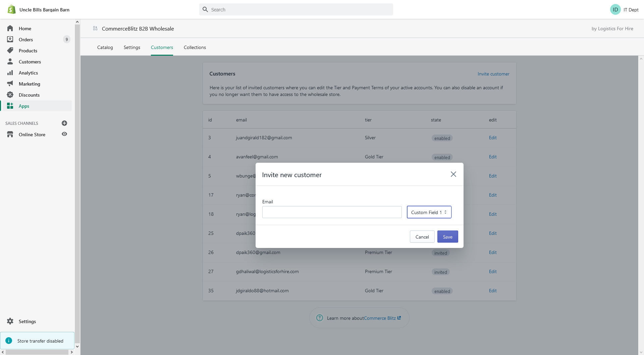The width and height of the screenshot is (644, 355).
Task: Edit customer with id 25
Action: point(493,233)
